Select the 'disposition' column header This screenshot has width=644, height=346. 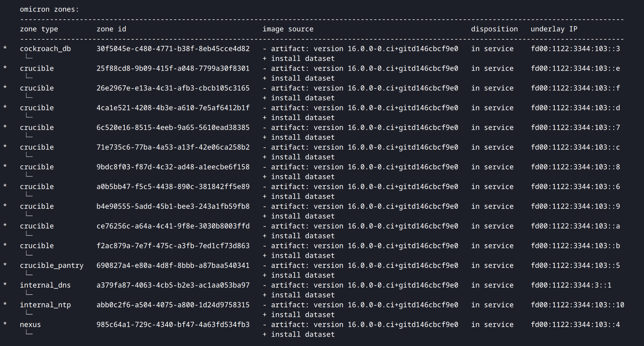(494, 29)
